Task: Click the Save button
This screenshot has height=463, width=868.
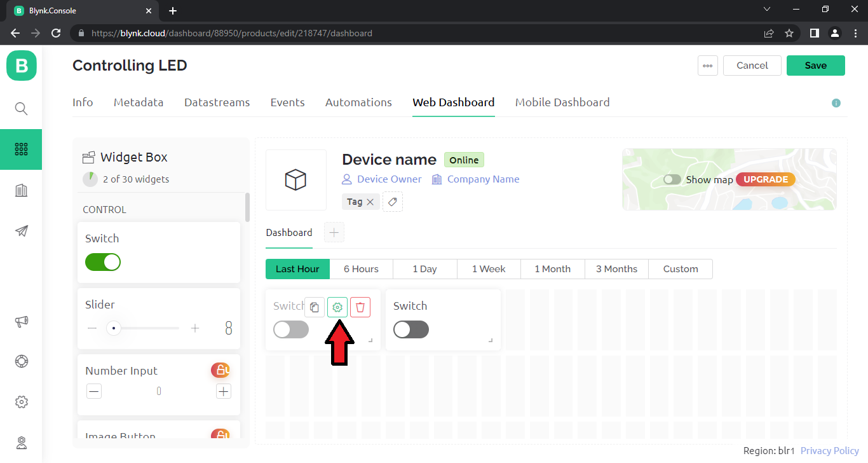Action: [816, 66]
